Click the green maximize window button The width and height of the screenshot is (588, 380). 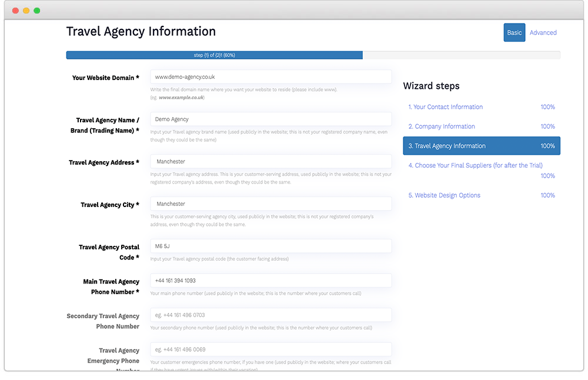tap(36, 11)
